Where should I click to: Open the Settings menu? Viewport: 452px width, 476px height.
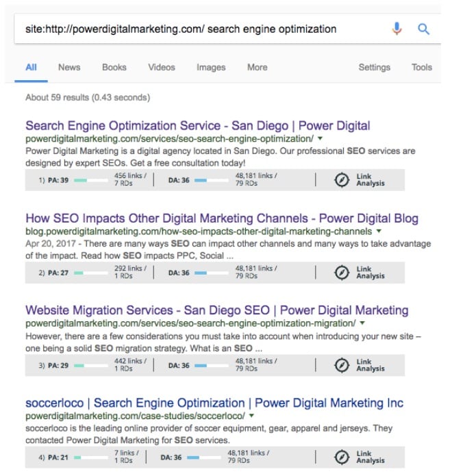tap(375, 67)
